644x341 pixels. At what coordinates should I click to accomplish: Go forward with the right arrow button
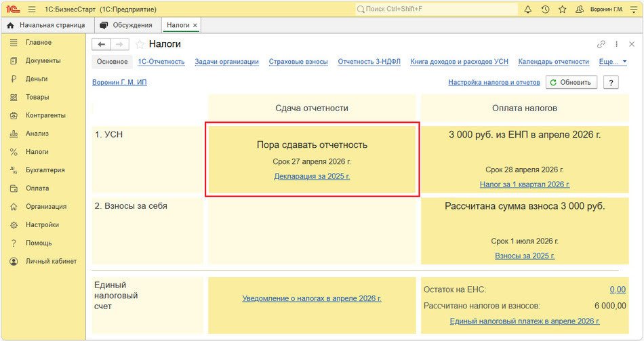pyautogui.click(x=119, y=44)
